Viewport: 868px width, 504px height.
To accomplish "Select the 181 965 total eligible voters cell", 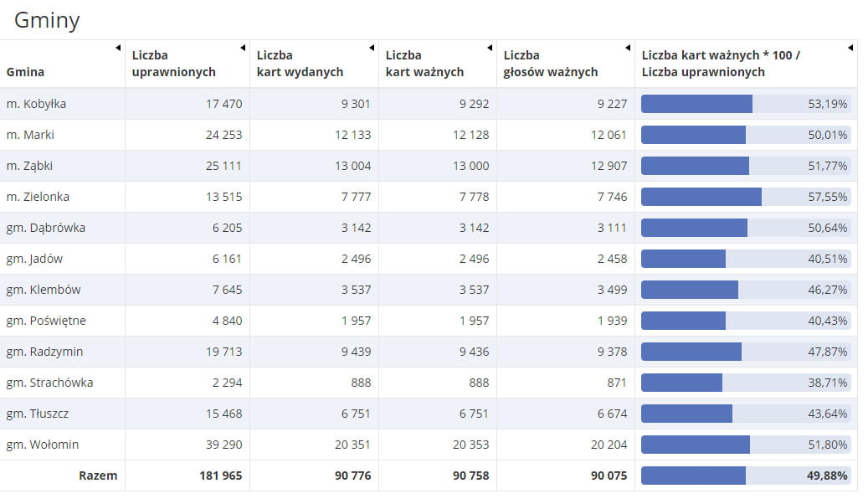I will [x=221, y=476].
